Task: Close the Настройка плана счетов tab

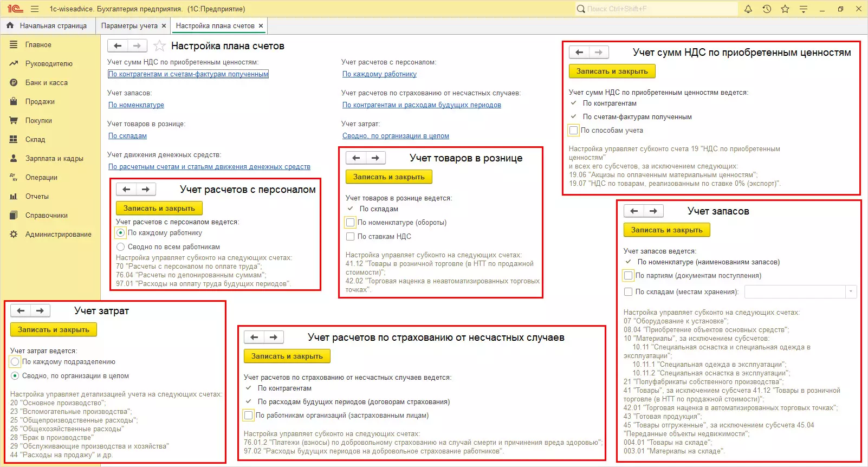Action: [x=261, y=25]
